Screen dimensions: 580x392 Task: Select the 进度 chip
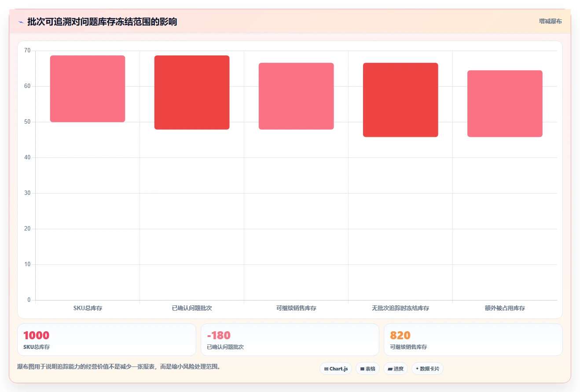(x=396, y=369)
